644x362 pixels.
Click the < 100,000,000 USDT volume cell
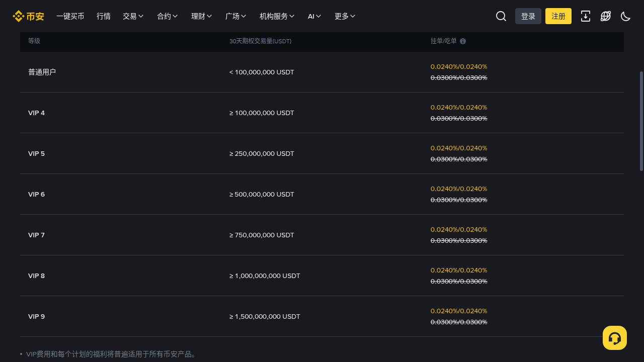262,72
